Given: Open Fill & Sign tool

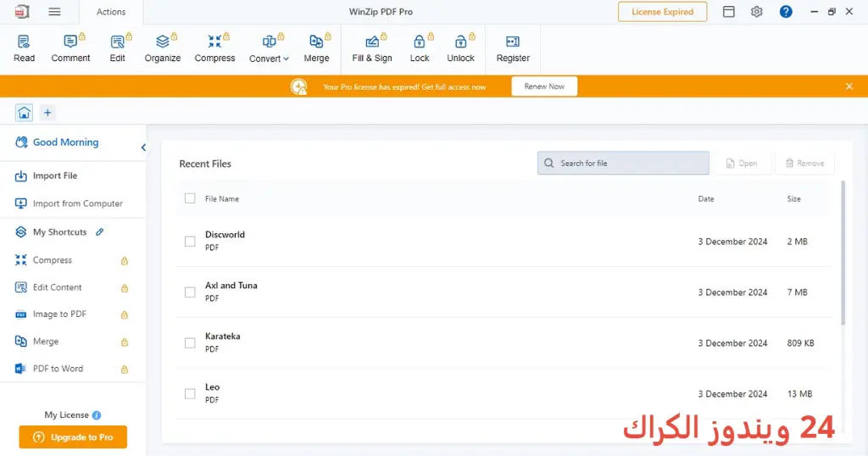Looking at the screenshot, I should click(x=372, y=48).
